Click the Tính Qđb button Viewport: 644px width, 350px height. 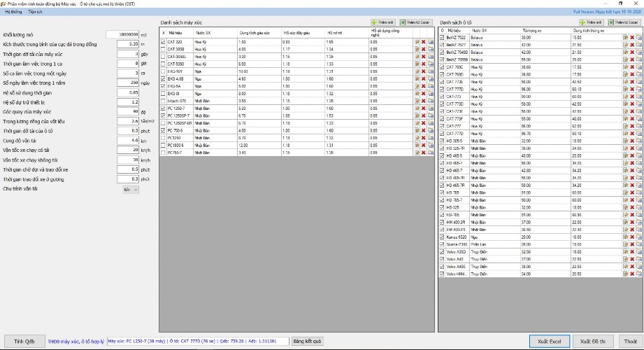pyautogui.click(x=24, y=341)
